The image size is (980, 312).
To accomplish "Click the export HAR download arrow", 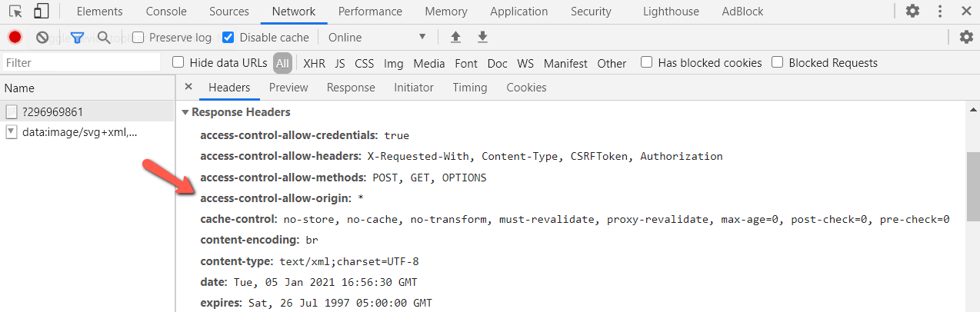I will pos(482,37).
